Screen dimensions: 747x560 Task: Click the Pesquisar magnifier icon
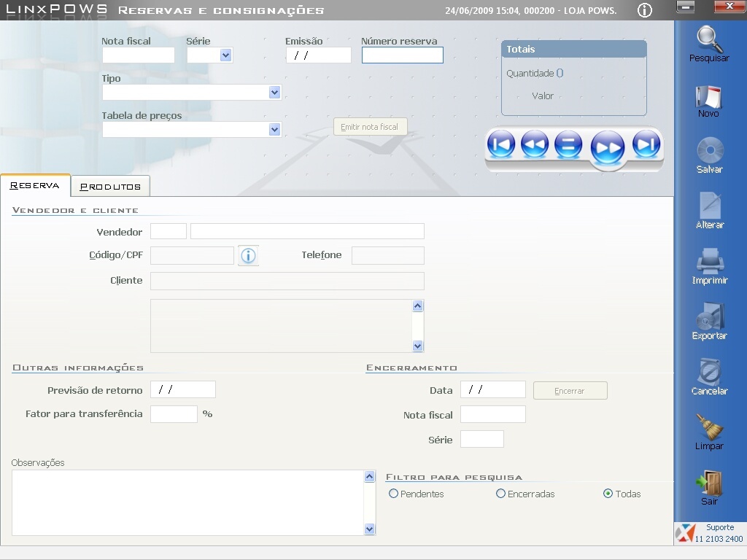point(709,39)
